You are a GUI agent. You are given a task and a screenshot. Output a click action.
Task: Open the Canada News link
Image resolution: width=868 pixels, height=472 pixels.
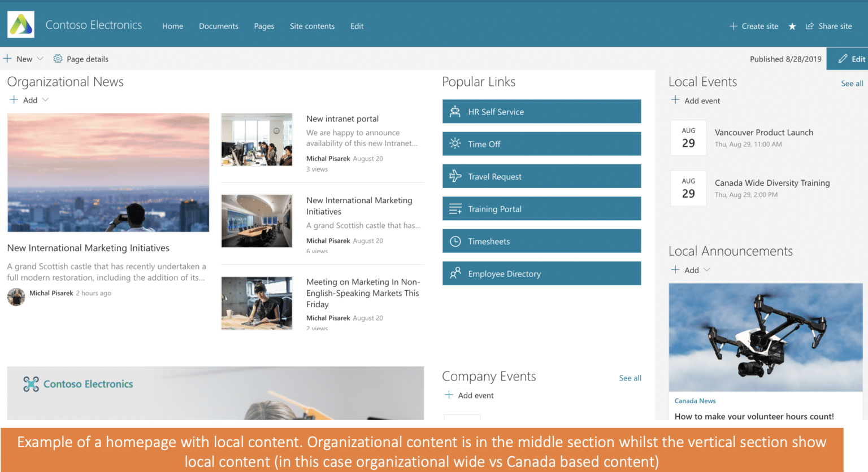point(695,400)
